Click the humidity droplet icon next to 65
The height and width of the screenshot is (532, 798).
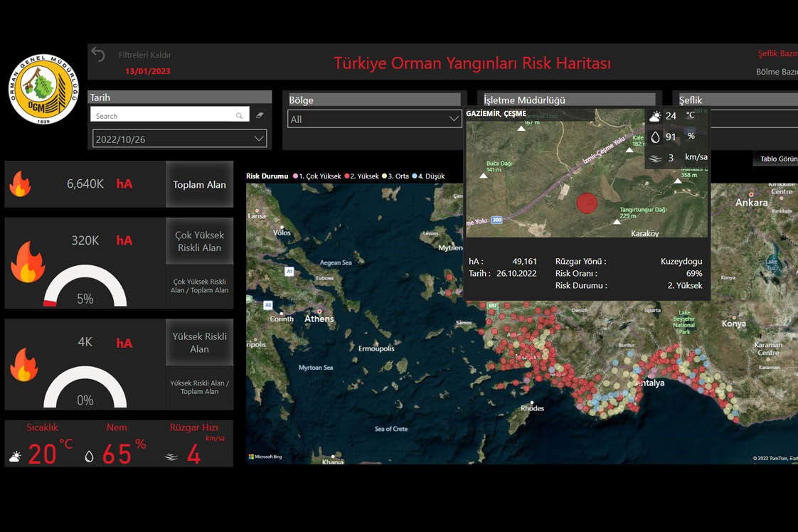89,457
